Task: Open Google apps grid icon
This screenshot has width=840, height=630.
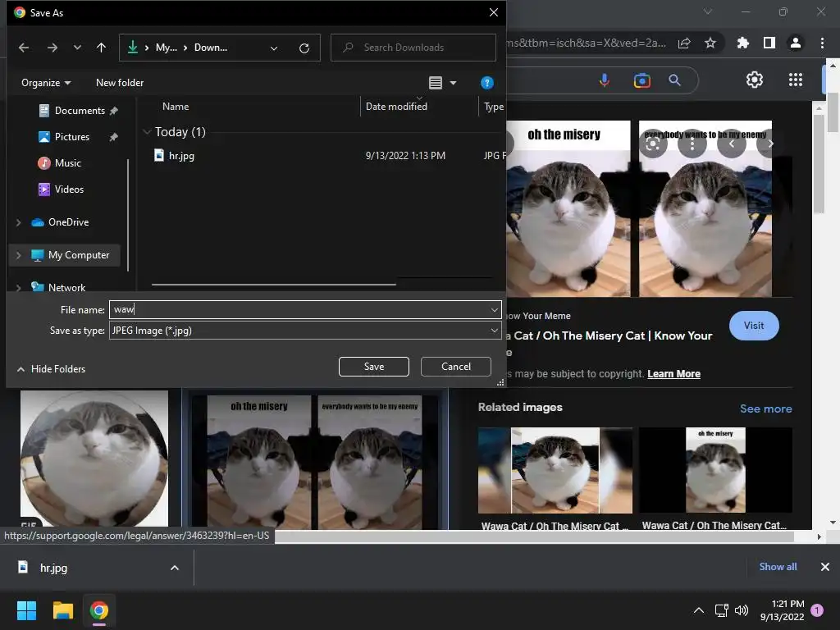Action: pos(796,80)
